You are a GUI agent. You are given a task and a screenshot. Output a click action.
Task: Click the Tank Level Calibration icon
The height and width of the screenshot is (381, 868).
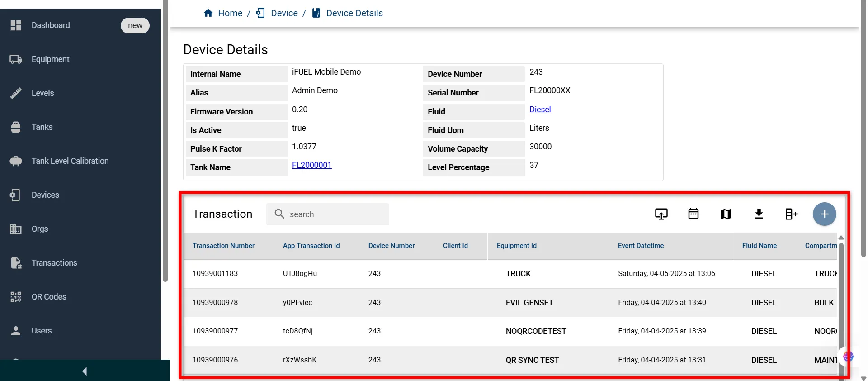(x=16, y=161)
